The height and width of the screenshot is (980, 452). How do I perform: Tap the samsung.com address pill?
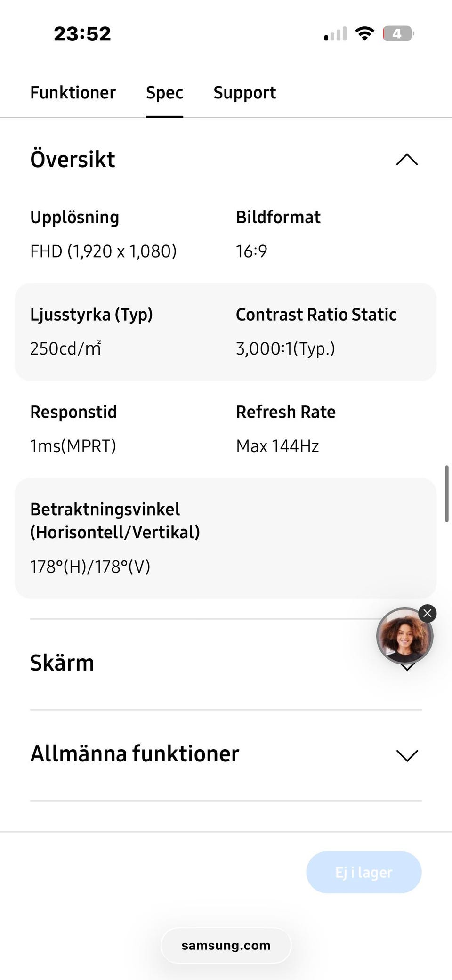click(x=226, y=946)
